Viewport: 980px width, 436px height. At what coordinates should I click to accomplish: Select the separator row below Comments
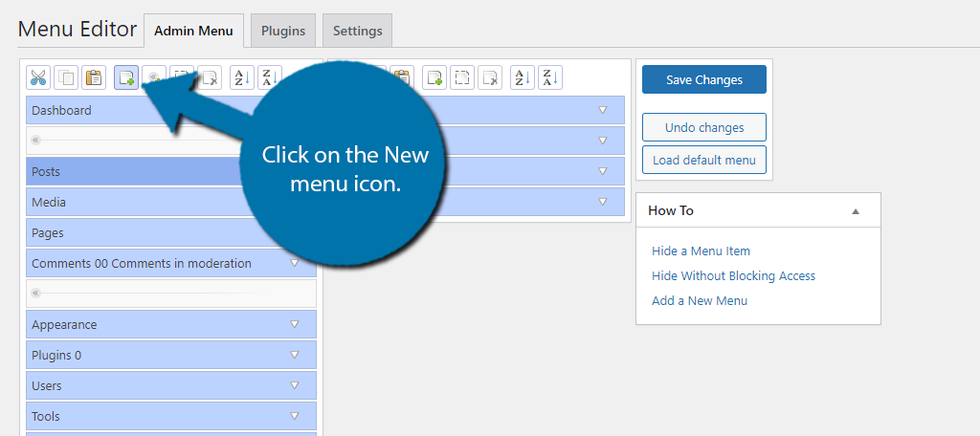pos(171,294)
